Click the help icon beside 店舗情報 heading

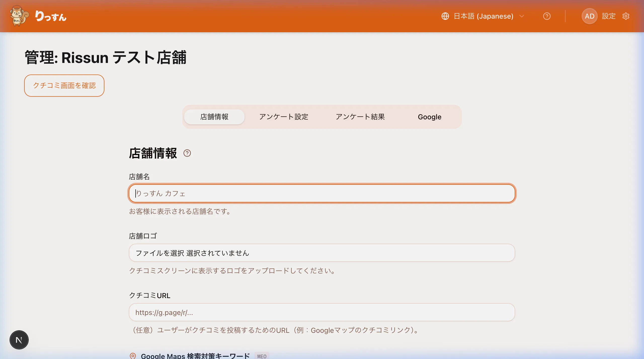(x=187, y=153)
